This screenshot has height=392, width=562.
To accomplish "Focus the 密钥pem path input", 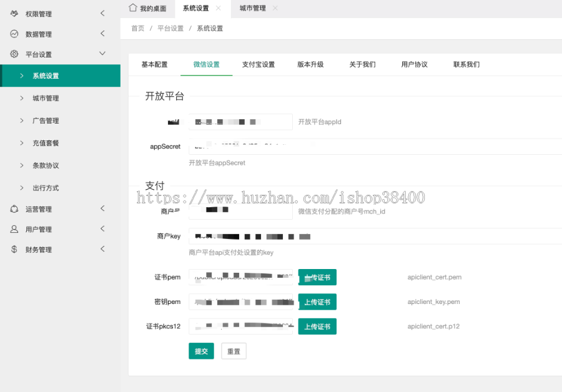I will (240, 302).
